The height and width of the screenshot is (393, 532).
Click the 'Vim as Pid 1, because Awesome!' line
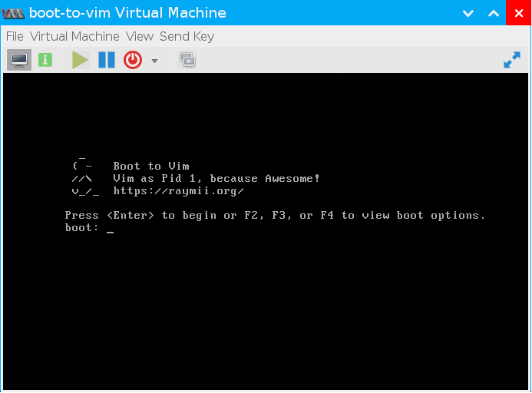click(216, 179)
